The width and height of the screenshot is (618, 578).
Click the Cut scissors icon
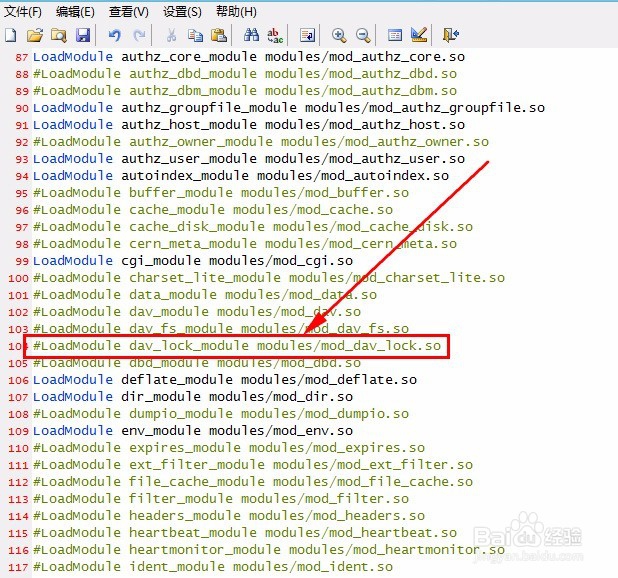[x=171, y=35]
